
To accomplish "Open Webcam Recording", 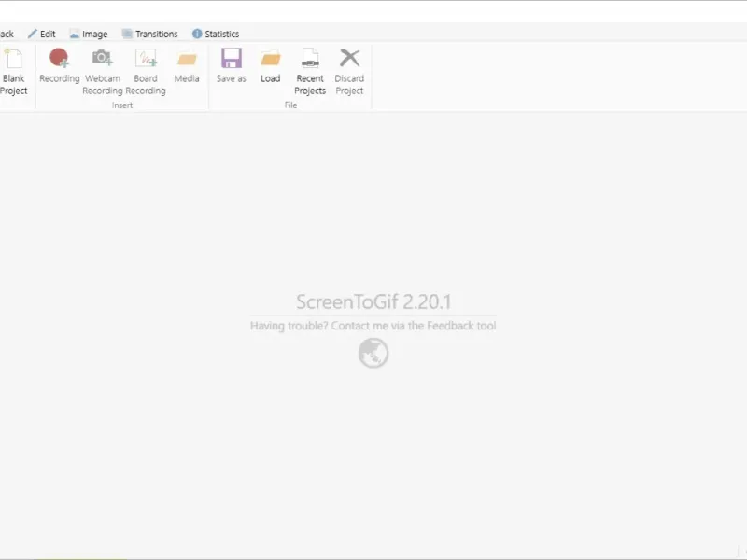I will pos(103,72).
